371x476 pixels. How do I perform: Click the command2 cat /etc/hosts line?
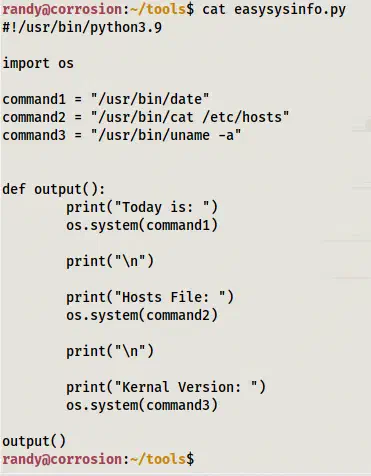click(146, 117)
